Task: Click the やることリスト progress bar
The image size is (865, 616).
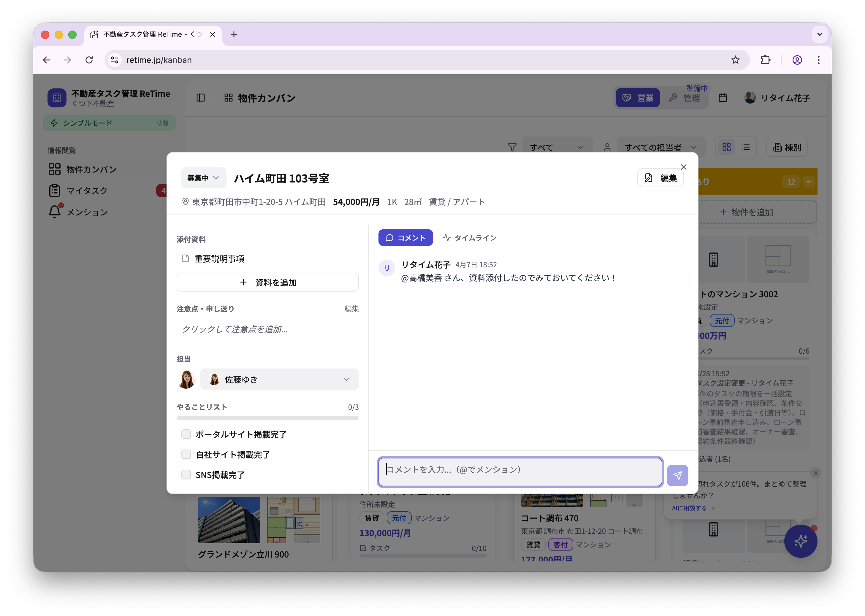Action: [x=267, y=417]
